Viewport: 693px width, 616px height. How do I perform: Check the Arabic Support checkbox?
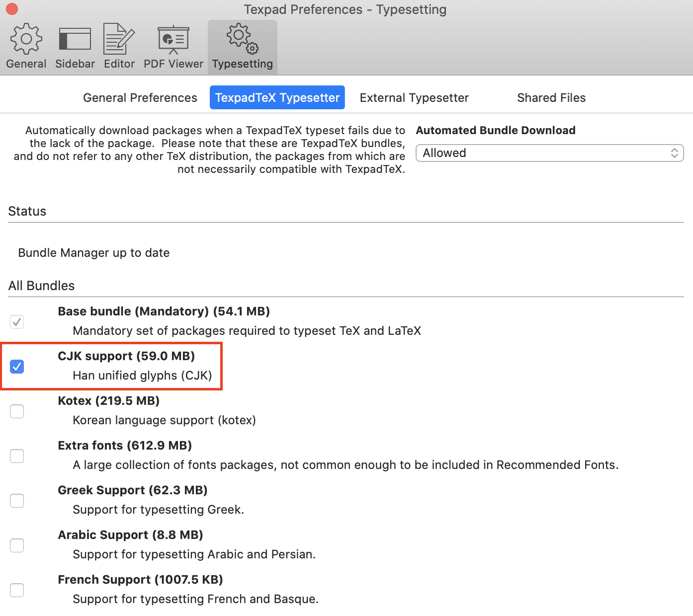pyautogui.click(x=17, y=545)
